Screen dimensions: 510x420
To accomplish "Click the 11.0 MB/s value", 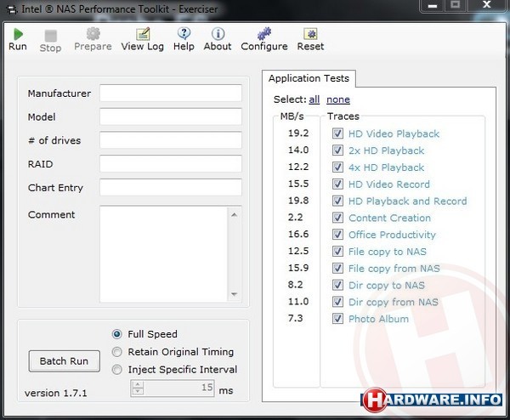I will [298, 302].
